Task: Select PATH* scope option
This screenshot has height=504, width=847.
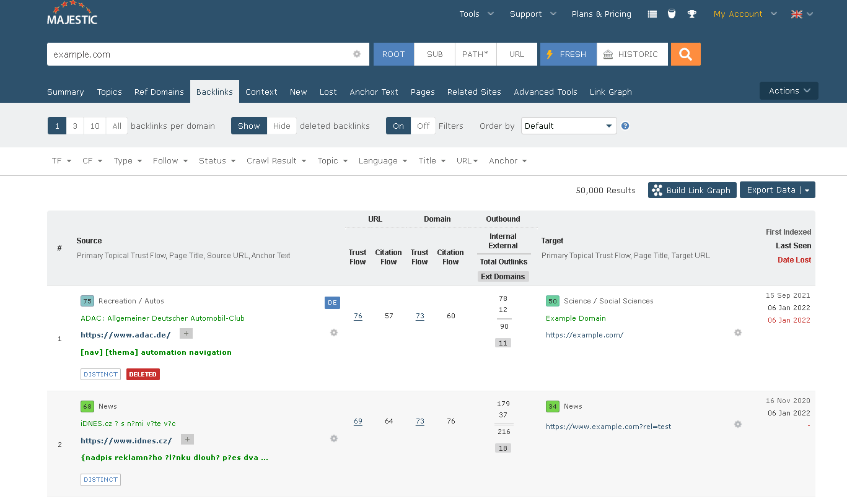Action: click(476, 54)
